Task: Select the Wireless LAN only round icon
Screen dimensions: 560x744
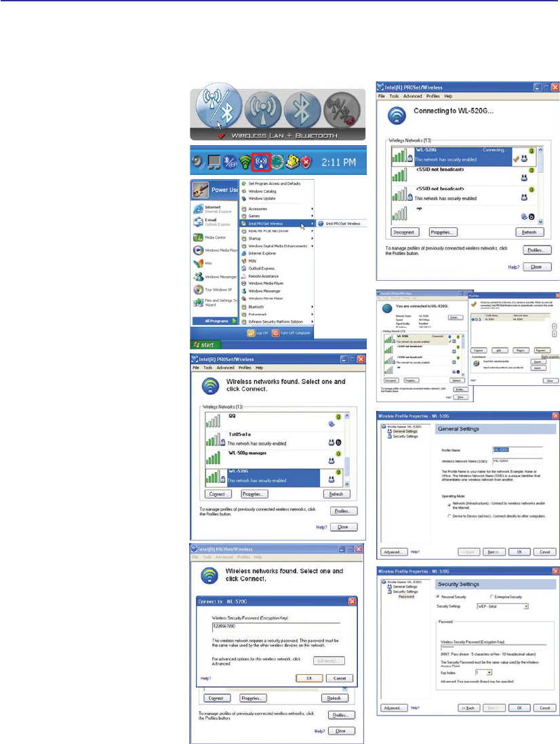Action: coord(262,109)
